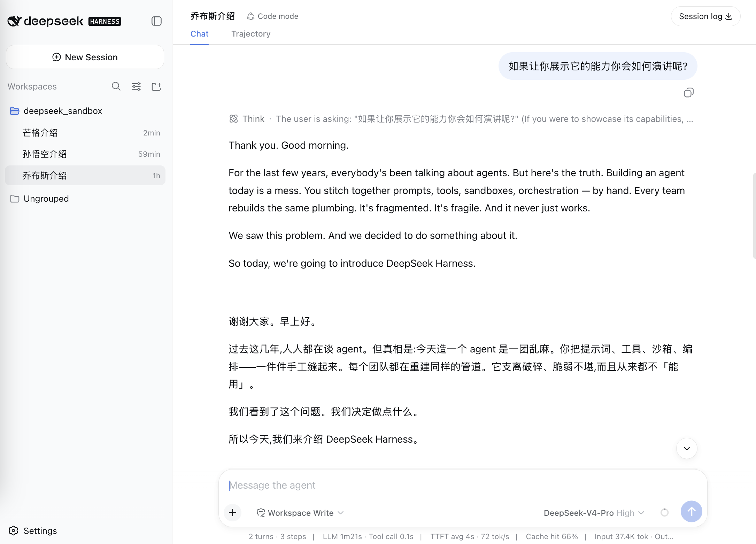Click the plus attachment button
Screen dimensions: 756x544
[233, 512]
